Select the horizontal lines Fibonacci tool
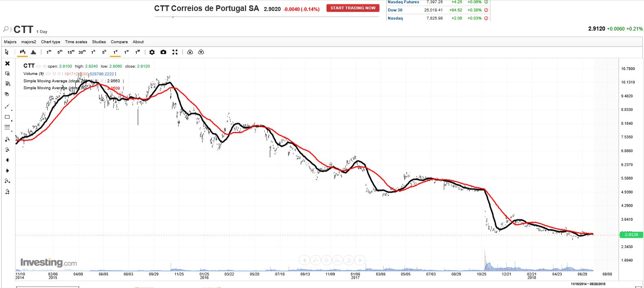Screen dimensions: 644x288 (x=7, y=127)
